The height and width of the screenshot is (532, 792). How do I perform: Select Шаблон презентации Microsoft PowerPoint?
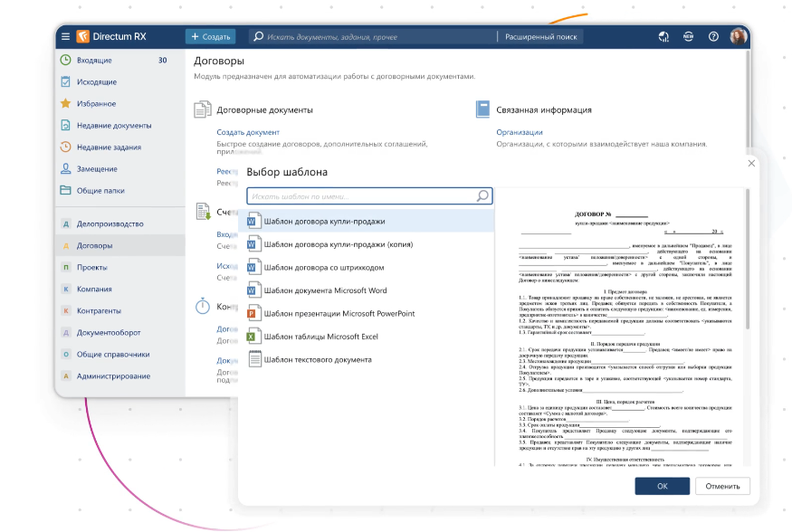[x=339, y=314]
